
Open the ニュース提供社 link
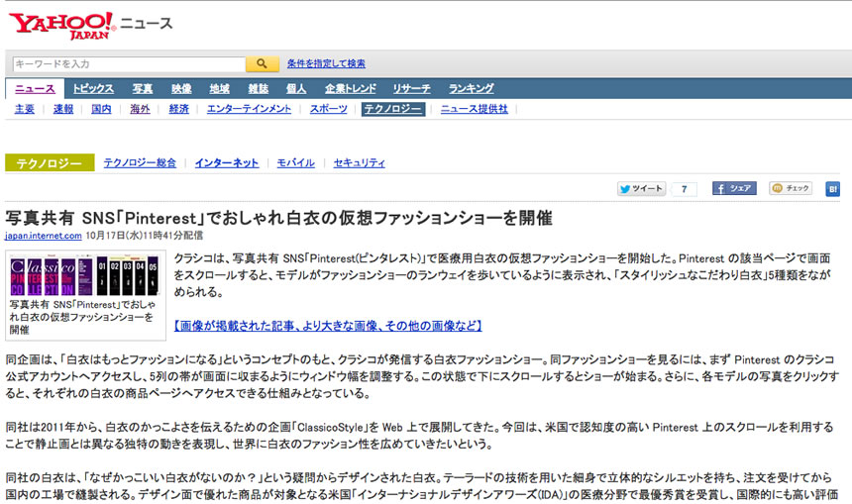474,109
